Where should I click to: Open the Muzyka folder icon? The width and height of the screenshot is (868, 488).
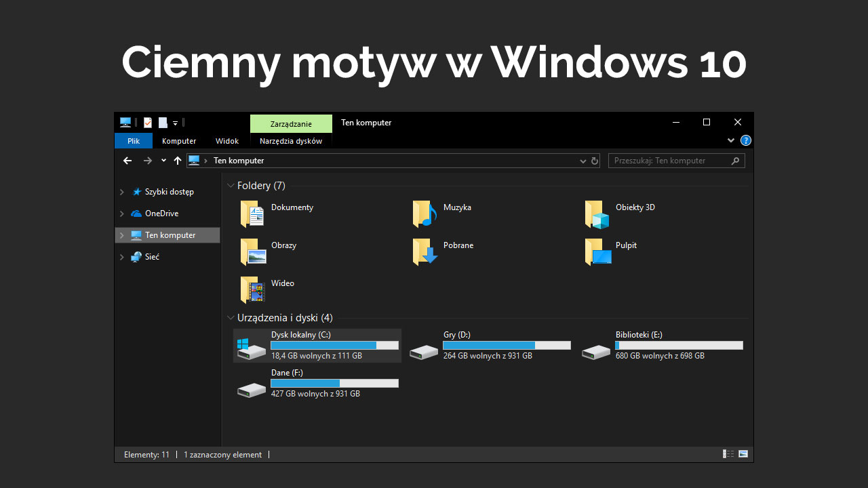(425, 214)
